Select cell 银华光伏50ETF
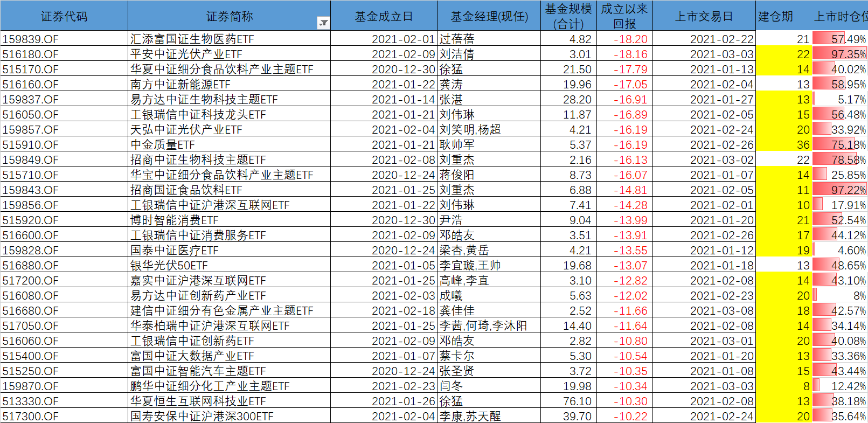Viewport: 868px width, 423px height. tap(229, 265)
